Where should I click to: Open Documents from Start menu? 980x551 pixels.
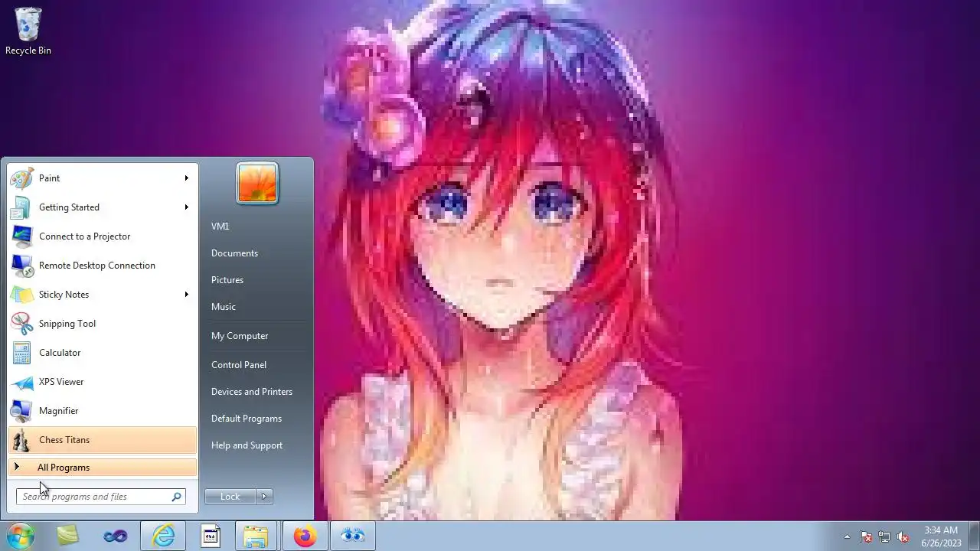click(234, 253)
